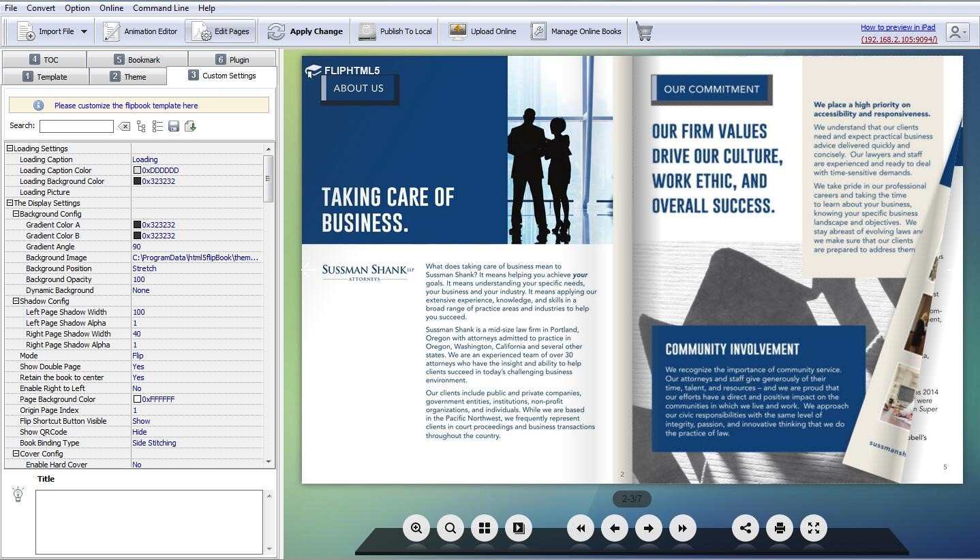Click the lightbulb hint icon

pyautogui.click(x=18, y=495)
